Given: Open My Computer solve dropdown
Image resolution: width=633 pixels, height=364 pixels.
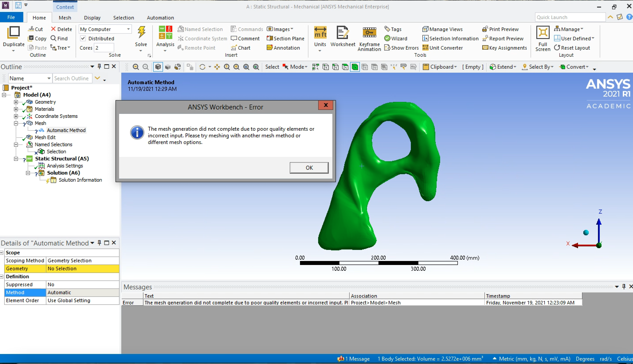Looking at the screenshot, I should click(x=105, y=29).
